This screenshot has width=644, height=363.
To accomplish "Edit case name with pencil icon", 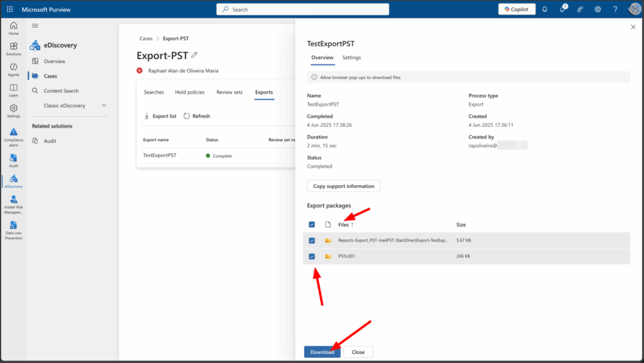I will coord(194,55).
